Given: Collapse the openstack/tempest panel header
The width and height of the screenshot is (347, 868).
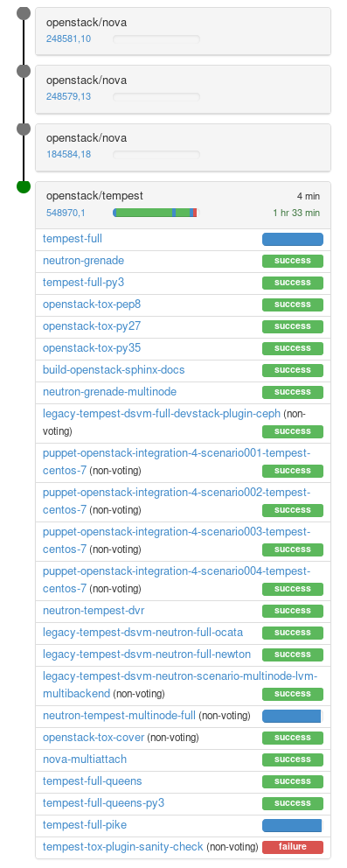Looking at the screenshot, I should click(183, 205).
